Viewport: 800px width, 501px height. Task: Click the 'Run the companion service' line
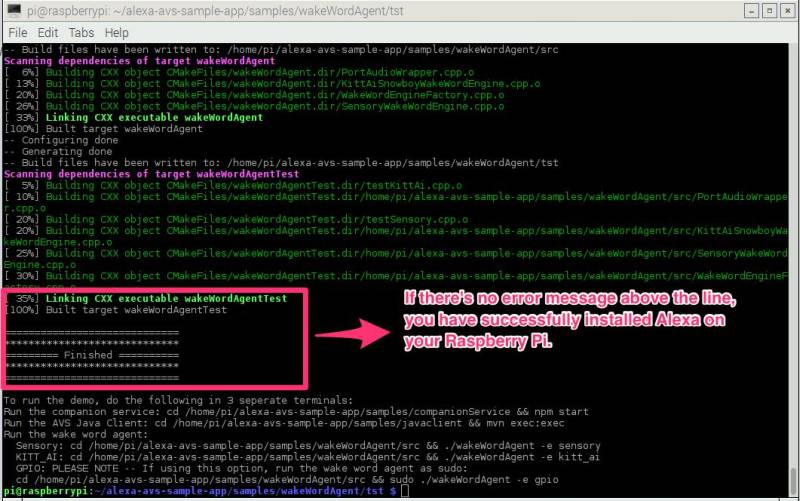pos(296,412)
